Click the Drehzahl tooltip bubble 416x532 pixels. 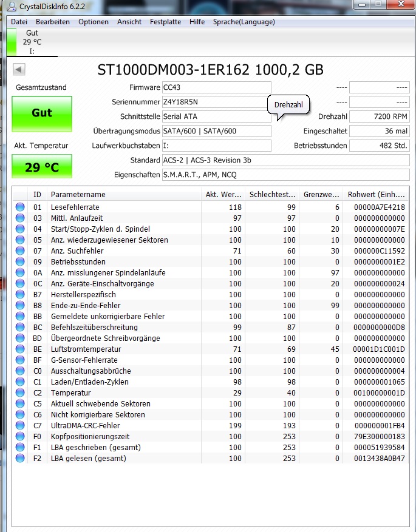click(x=288, y=104)
